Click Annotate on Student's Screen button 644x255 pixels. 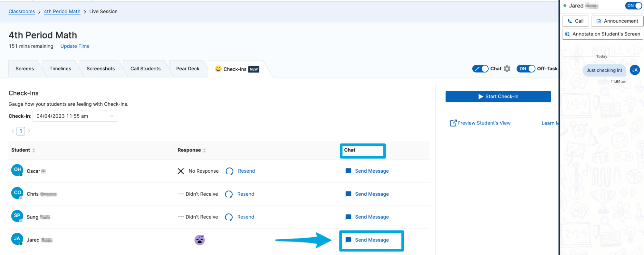point(602,34)
